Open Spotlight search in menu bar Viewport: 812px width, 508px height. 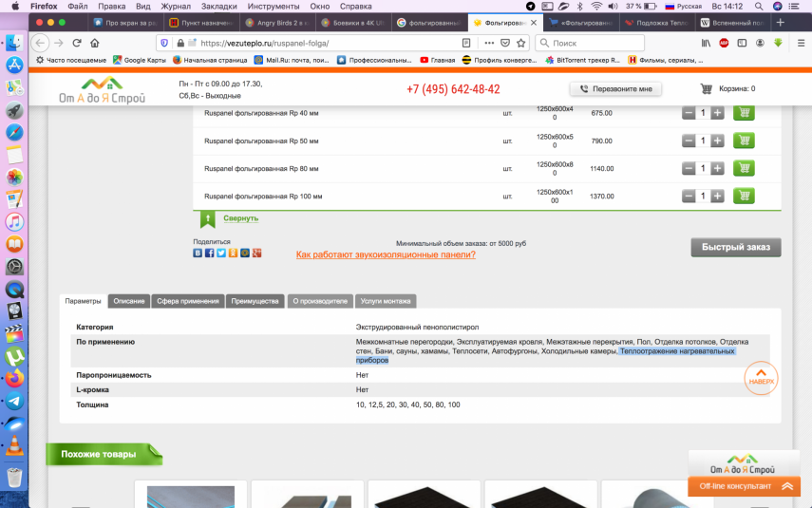(759, 7)
